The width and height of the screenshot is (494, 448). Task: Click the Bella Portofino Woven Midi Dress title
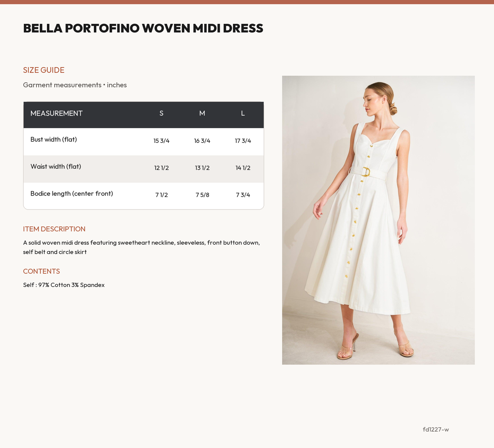(143, 28)
